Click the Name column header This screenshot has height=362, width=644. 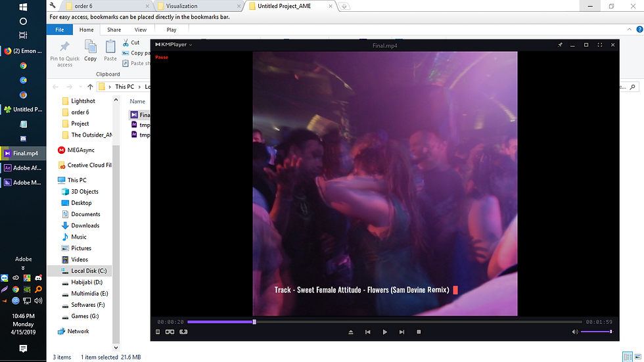click(137, 101)
